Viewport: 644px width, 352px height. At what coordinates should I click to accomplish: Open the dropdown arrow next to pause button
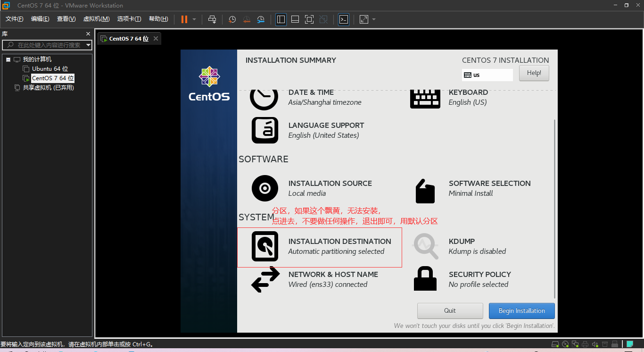(194, 19)
